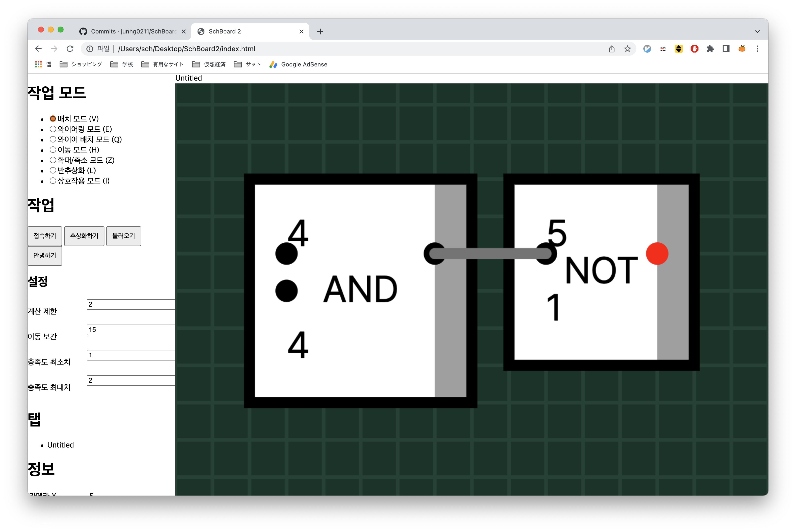Select 와이어링 모드 (E) radio button
Viewport: 796px width, 532px height.
[x=53, y=129]
